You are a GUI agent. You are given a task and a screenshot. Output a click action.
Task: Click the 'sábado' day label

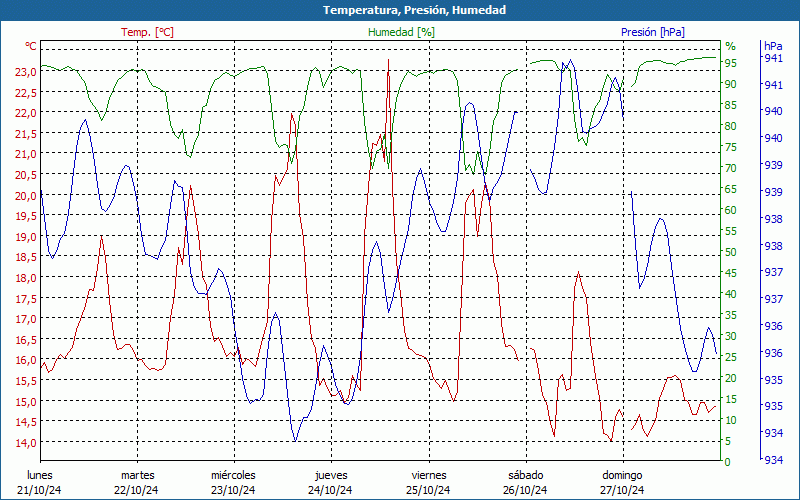point(526,476)
